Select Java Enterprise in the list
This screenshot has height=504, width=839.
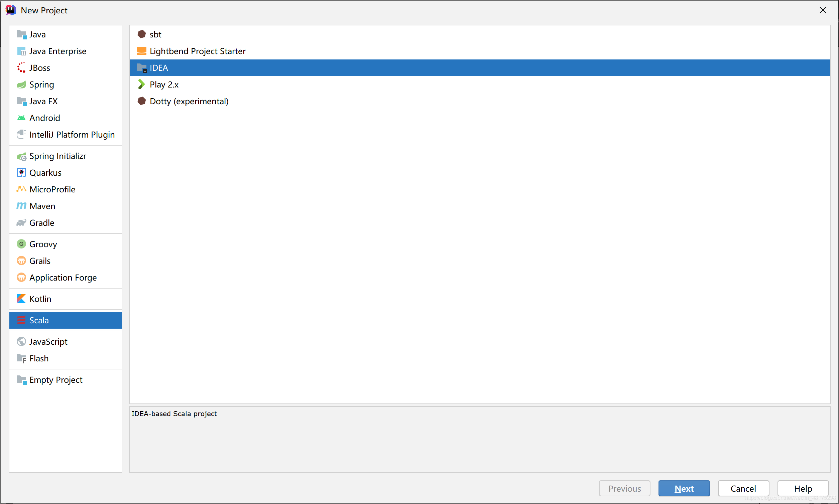tap(66, 51)
